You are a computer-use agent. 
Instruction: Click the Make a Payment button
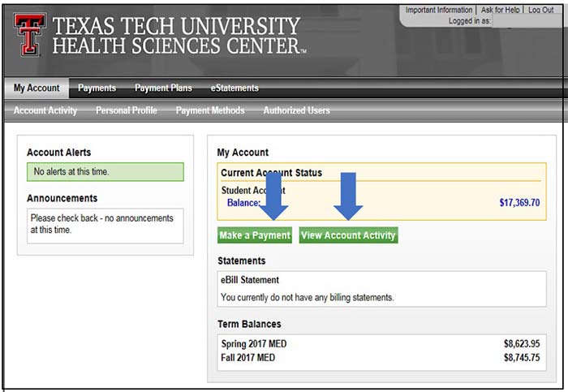click(255, 235)
